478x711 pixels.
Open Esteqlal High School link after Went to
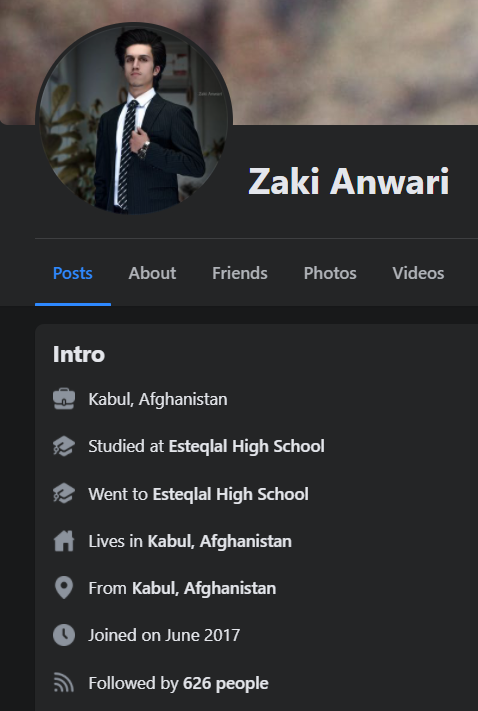230,494
